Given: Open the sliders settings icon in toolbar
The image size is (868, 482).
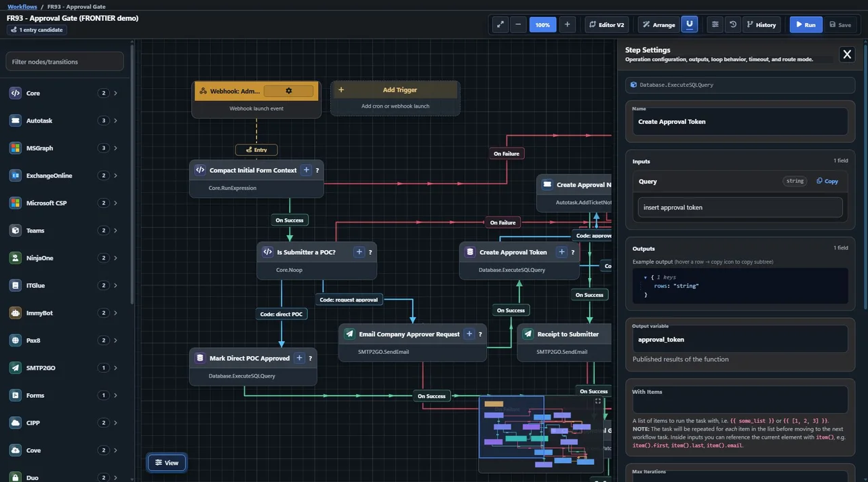Looking at the screenshot, I should coord(715,24).
